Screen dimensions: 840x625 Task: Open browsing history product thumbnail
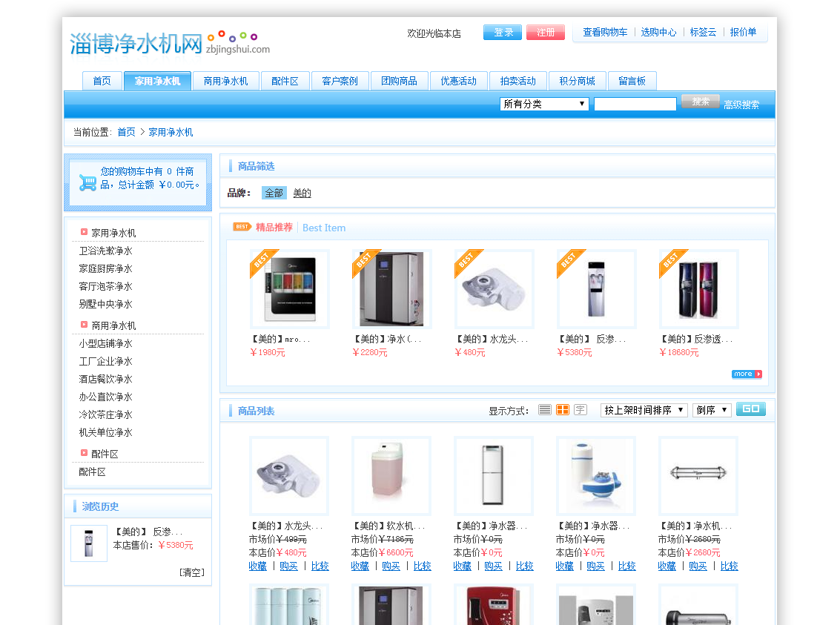(89, 543)
